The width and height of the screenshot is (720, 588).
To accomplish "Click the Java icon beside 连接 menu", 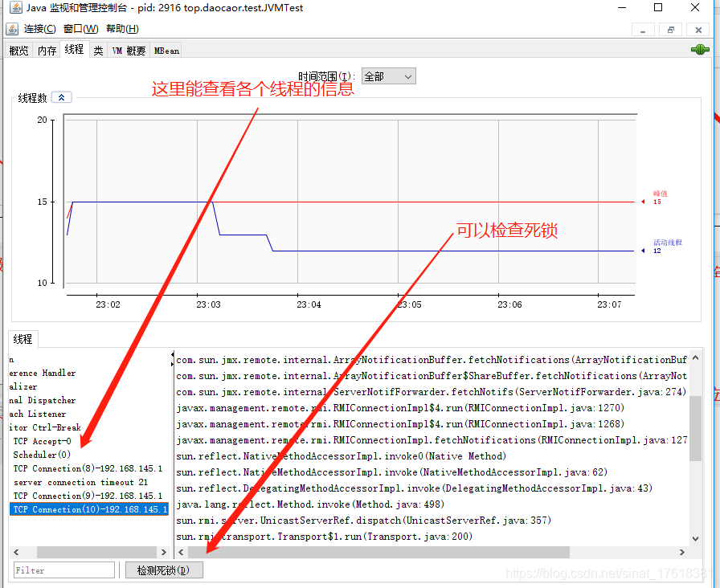I will pyautogui.click(x=12, y=29).
